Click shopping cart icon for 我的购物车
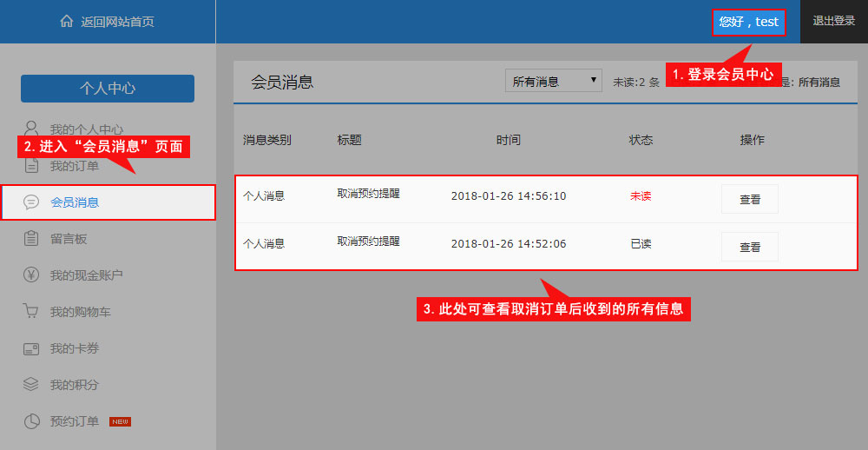This screenshot has width=868, height=450. coord(31,311)
